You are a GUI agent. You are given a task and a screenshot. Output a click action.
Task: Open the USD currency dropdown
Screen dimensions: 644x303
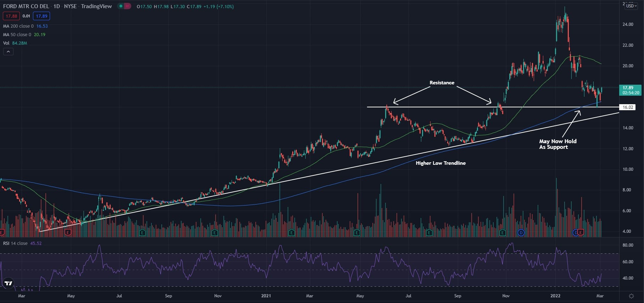[631, 6]
